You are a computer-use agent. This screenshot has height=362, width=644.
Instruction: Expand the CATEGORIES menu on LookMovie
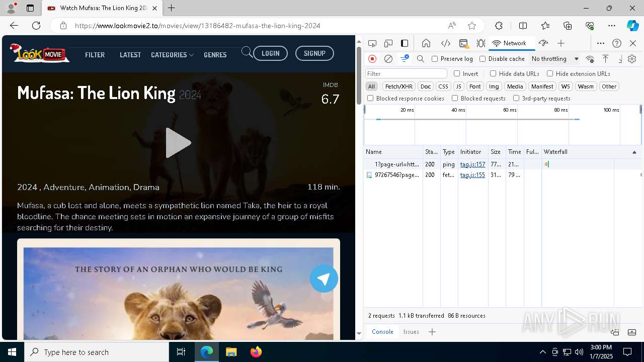click(172, 55)
